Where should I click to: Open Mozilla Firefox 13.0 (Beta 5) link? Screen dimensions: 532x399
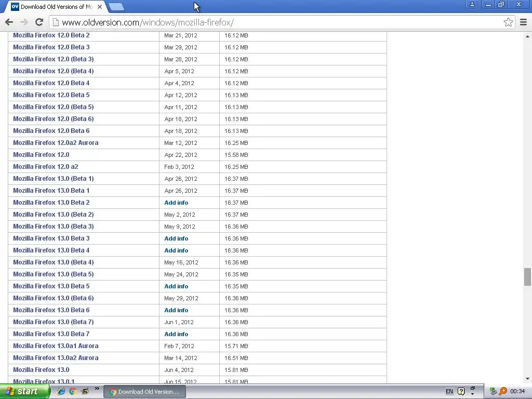pyautogui.click(x=54, y=274)
